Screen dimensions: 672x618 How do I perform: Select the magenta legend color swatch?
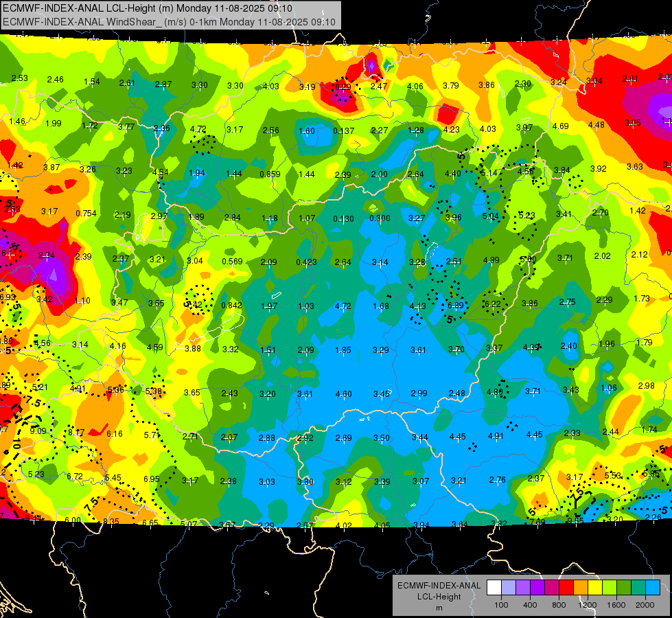(x=552, y=588)
